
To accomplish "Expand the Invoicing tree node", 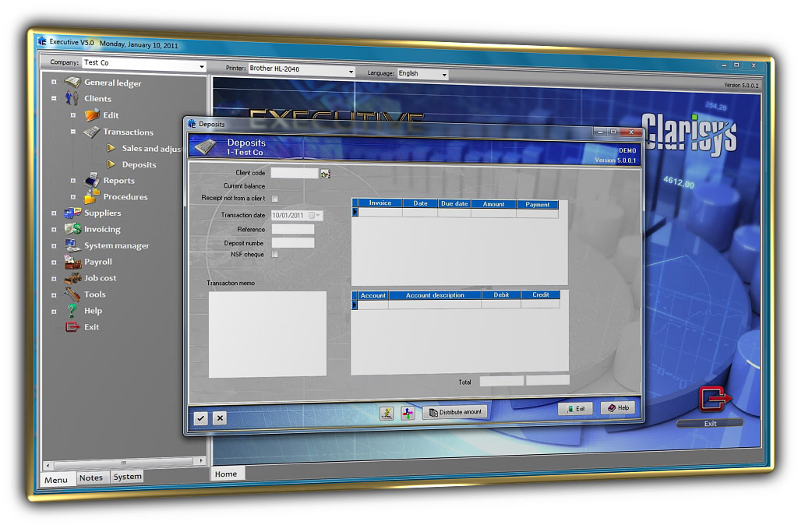I will coord(54,229).
